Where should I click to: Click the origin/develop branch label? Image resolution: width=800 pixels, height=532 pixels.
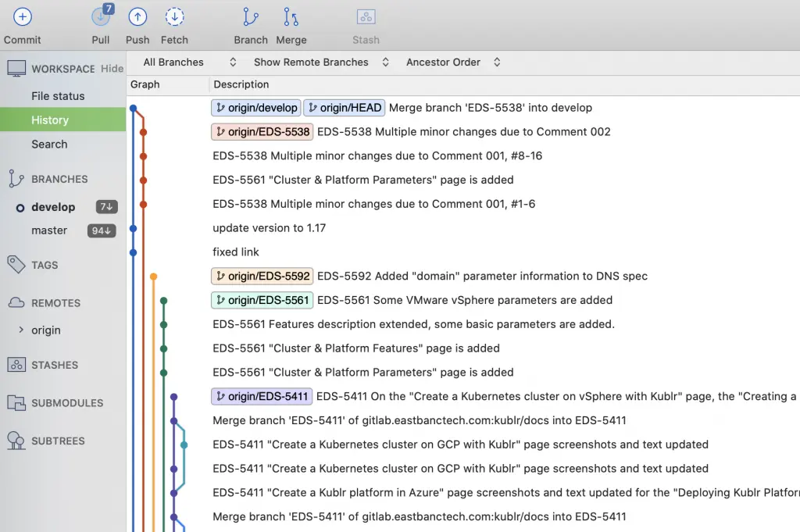[x=256, y=108]
